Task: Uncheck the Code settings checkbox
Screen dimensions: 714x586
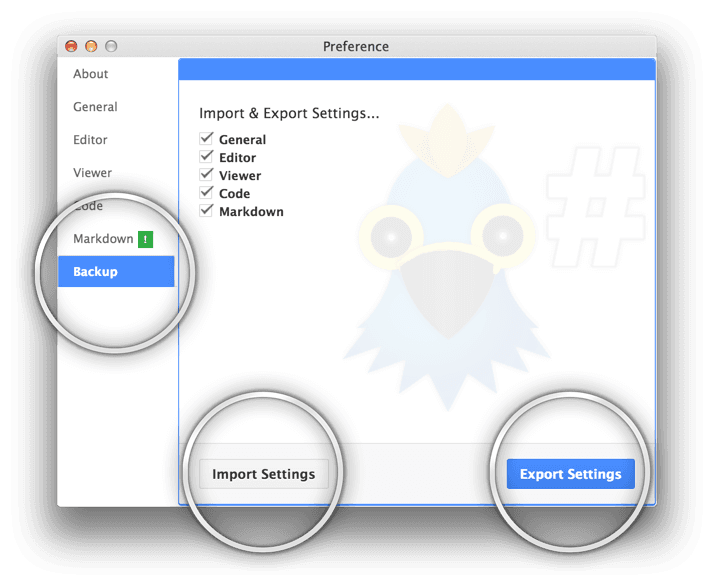Action: pos(207,193)
